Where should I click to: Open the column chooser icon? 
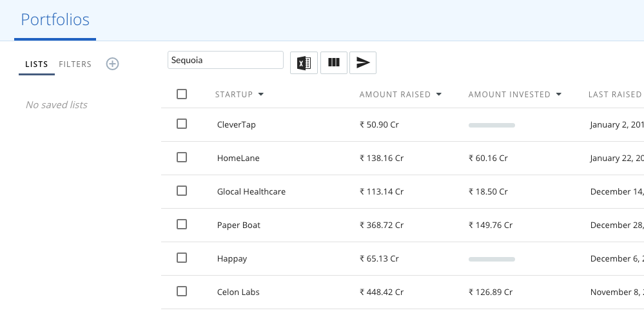pos(334,62)
